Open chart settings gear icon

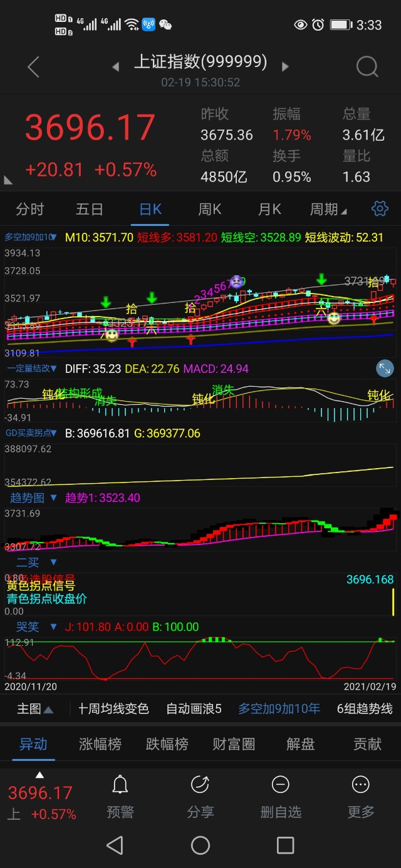point(380,208)
